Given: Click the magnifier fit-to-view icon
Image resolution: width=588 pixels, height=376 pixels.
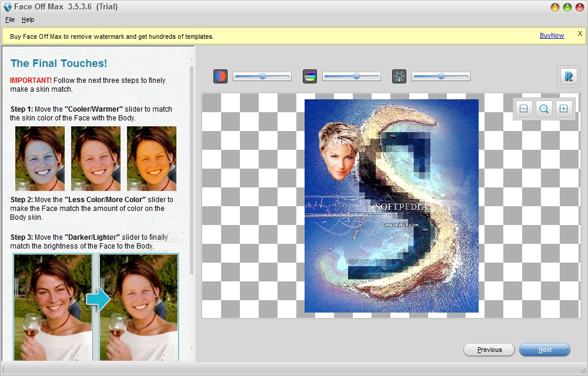Looking at the screenshot, I should [544, 109].
